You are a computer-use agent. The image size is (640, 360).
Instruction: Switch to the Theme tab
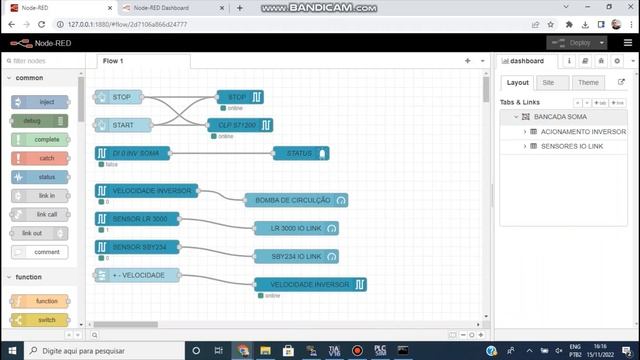point(588,82)
